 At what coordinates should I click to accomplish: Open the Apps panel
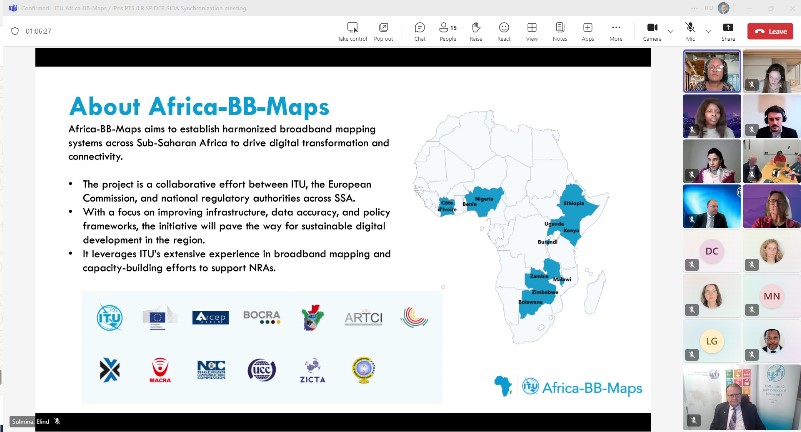[587, 31]
